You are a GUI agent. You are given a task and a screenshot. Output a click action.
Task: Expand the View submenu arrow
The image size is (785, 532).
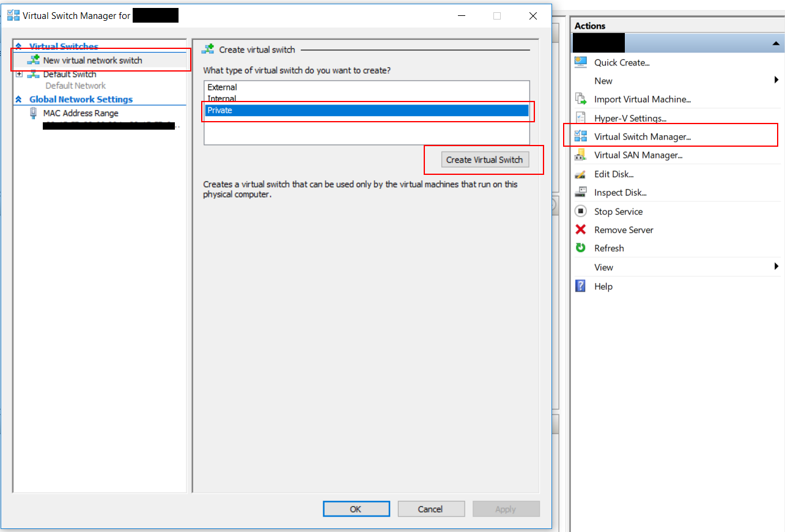(776, 267)
